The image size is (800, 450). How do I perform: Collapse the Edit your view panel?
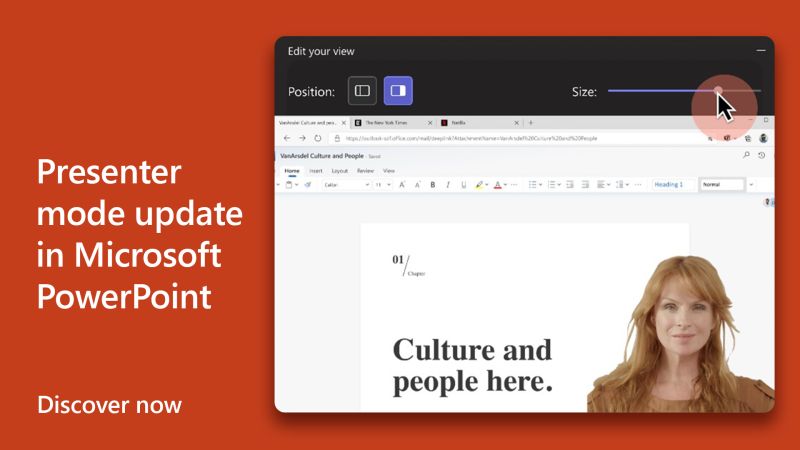click(761, 51)
